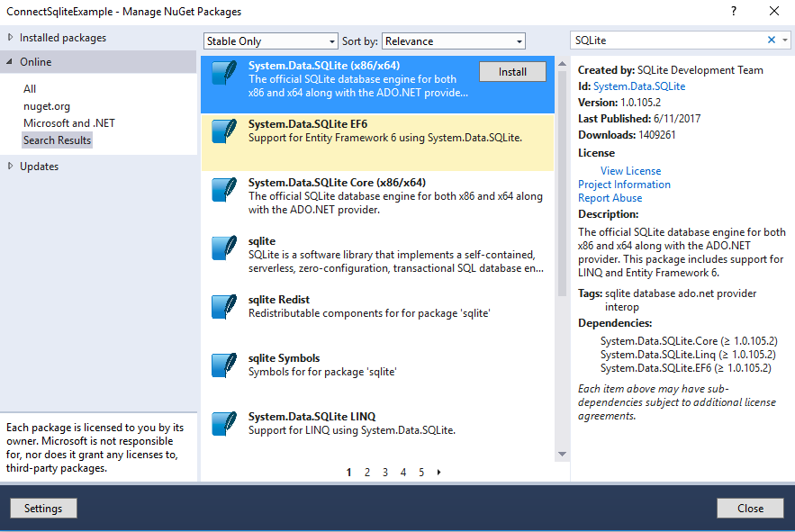Screen dimensions: 795x532
Task: Click the sqlite package feather icon
Action: point(224,248)
